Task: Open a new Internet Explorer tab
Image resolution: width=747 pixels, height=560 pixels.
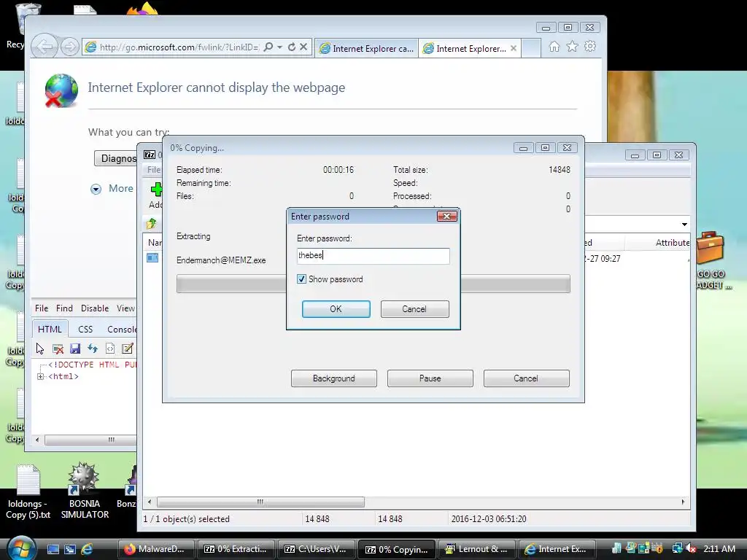Action: pos(531,48)
